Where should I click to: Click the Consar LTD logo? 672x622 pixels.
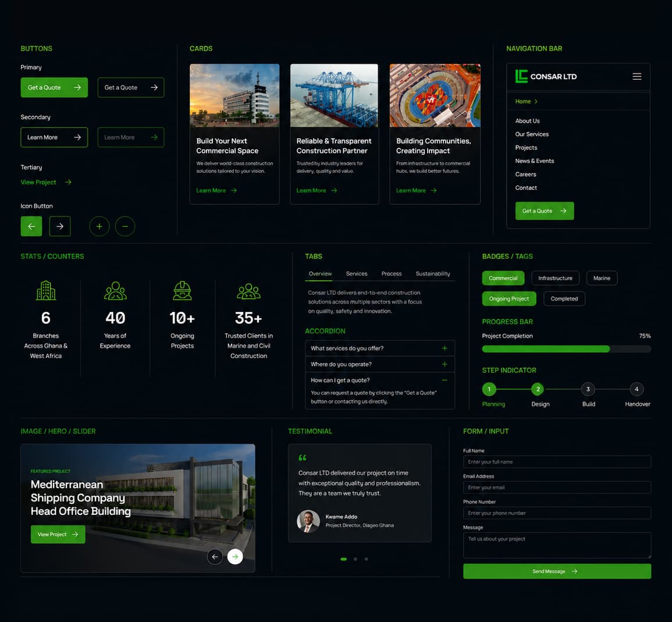pos(546,76)
